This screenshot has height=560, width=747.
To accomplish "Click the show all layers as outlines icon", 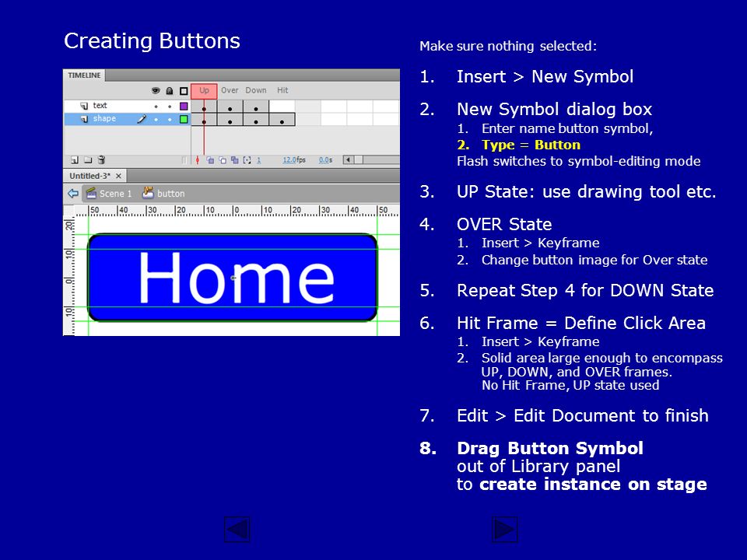I will pyautogui.click(x=184, y=90).
